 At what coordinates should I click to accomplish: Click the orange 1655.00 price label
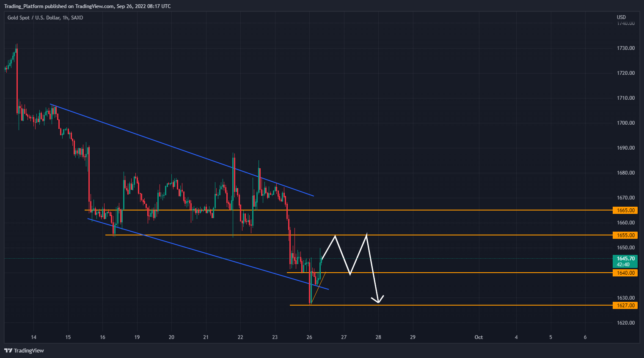[x=625, y=235]
